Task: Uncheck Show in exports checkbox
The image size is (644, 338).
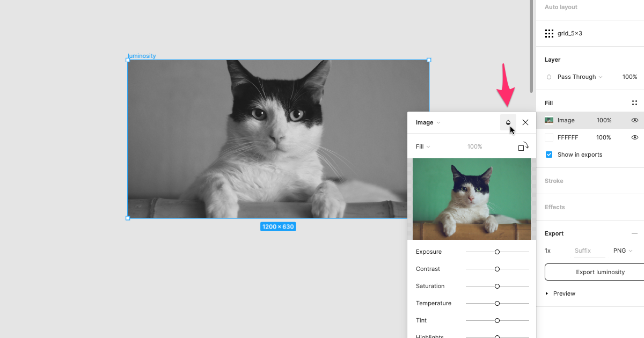Action: coord(549,155)
